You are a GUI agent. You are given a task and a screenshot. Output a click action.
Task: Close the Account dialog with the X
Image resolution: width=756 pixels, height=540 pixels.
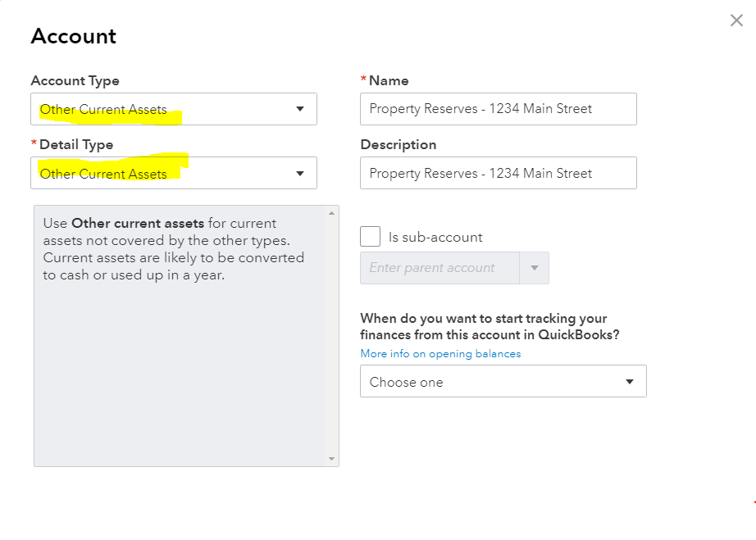point(736,20)
